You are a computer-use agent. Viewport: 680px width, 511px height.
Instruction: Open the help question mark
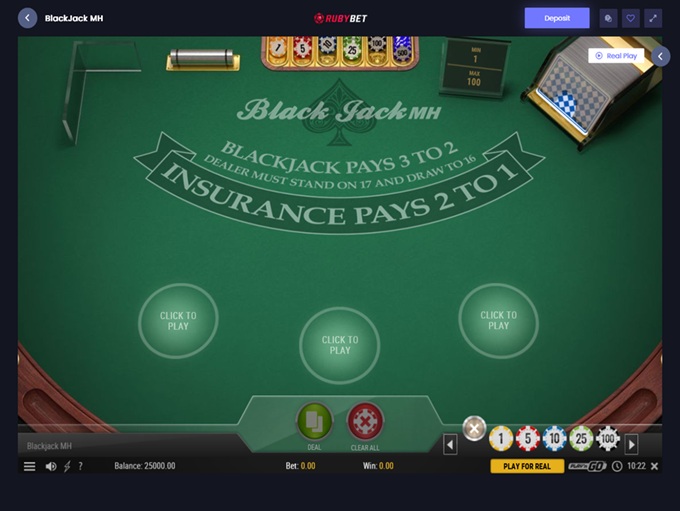pyautogui.click(x=80, y=466)
